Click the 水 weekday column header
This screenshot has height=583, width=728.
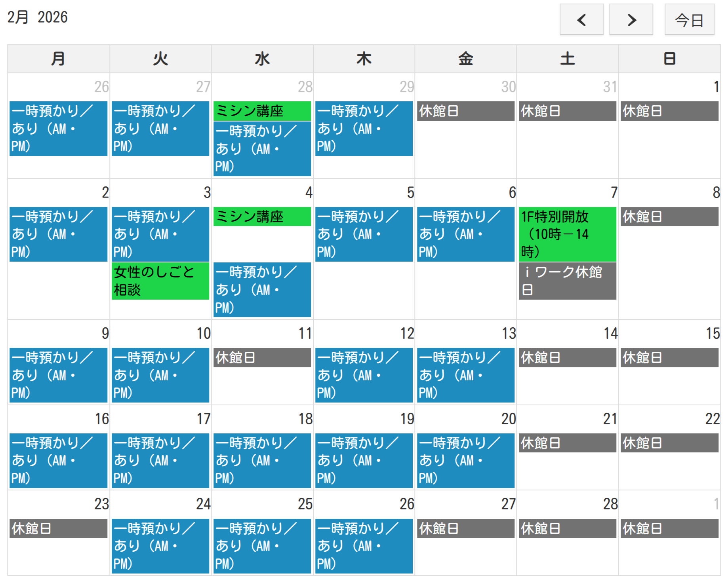262,59
